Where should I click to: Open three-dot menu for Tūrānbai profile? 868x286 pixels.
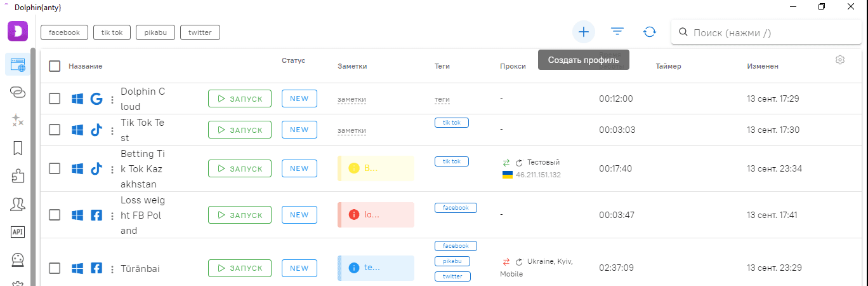[x=112, y=269]
